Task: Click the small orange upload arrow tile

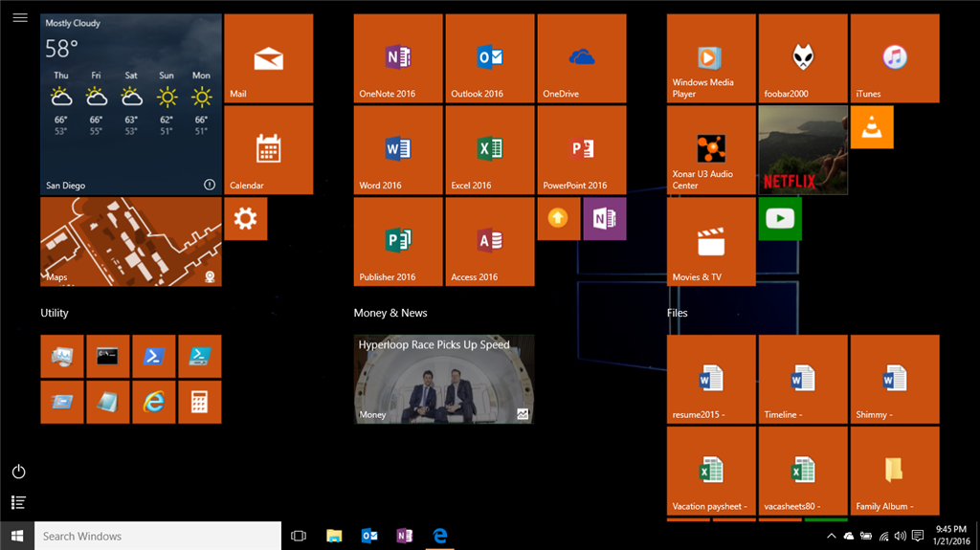Action: [559, 219]
